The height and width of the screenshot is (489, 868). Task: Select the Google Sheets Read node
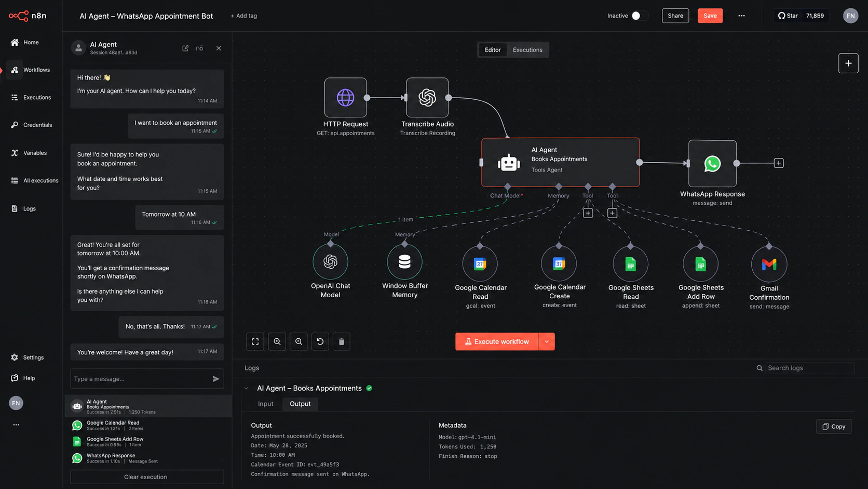coord(630,264)
